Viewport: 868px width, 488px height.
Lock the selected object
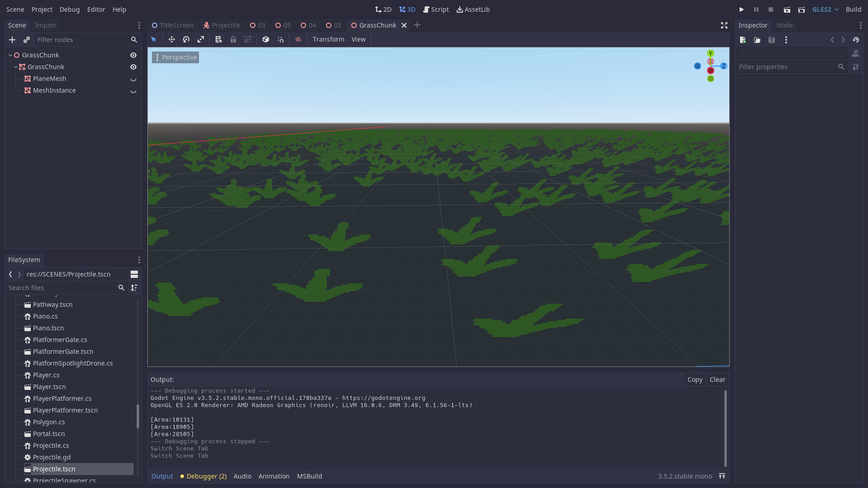pos(233,40)
